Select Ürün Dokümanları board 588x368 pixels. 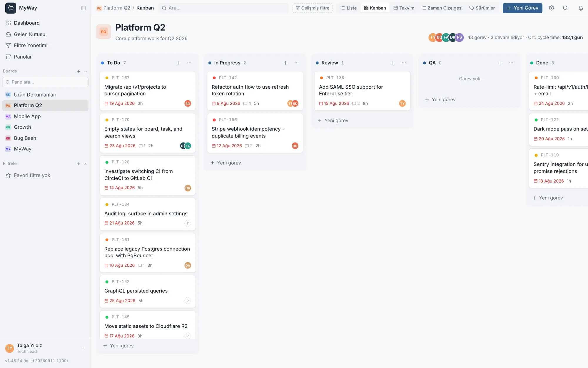tap(45, 95)
